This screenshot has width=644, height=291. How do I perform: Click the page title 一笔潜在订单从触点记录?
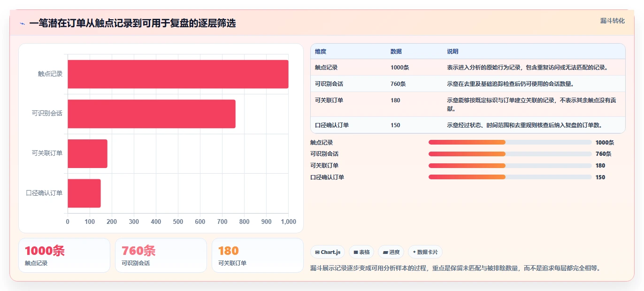132,23
